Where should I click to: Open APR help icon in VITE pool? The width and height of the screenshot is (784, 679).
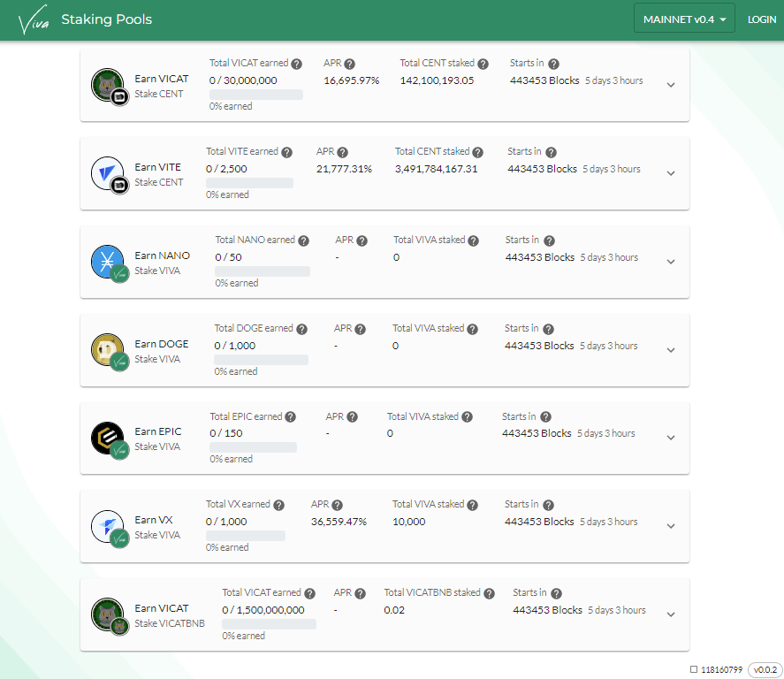pyautogui.click(x=342, y=152)
